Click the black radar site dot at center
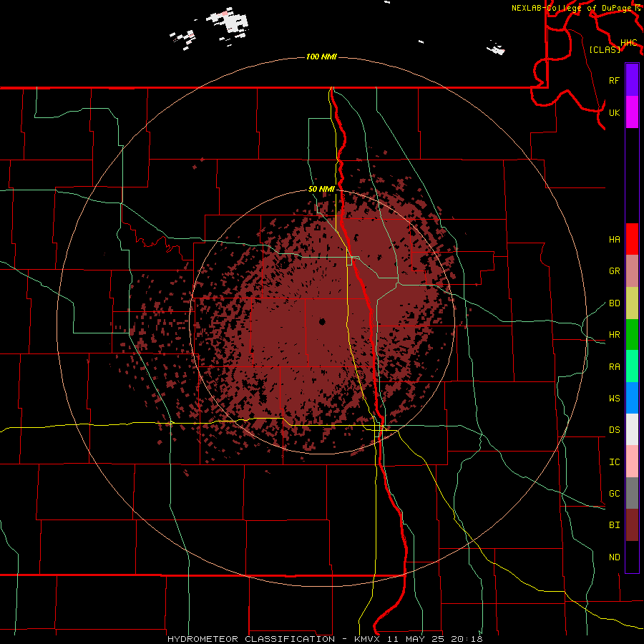The image size is (644, 644). tap(322, 321)
